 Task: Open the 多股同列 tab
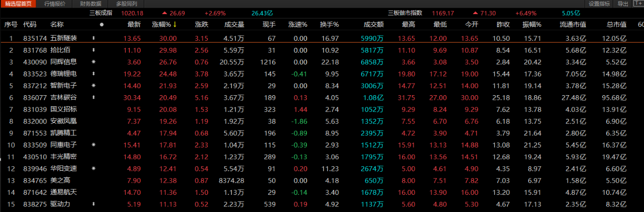coord(126,4)
